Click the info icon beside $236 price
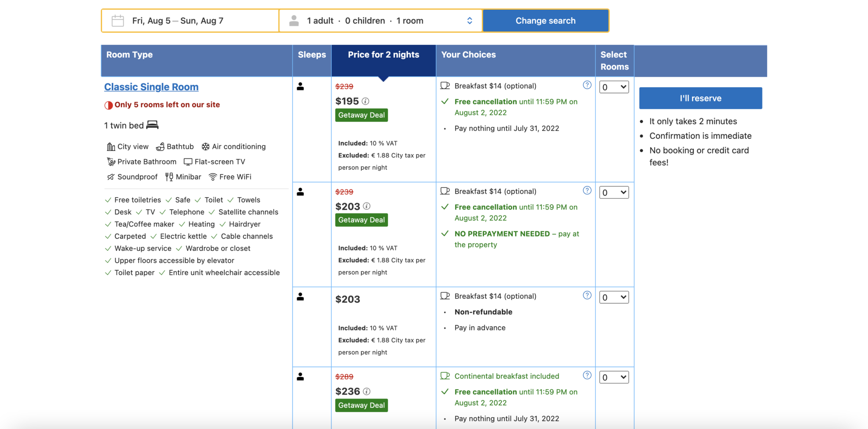 [367, 391]
